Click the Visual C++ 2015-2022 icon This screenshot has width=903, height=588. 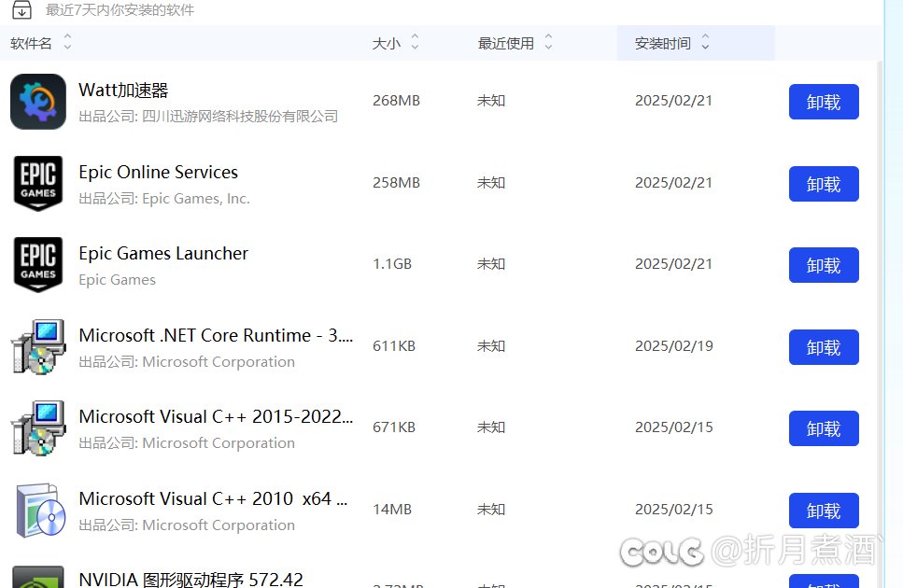point(38,428)
